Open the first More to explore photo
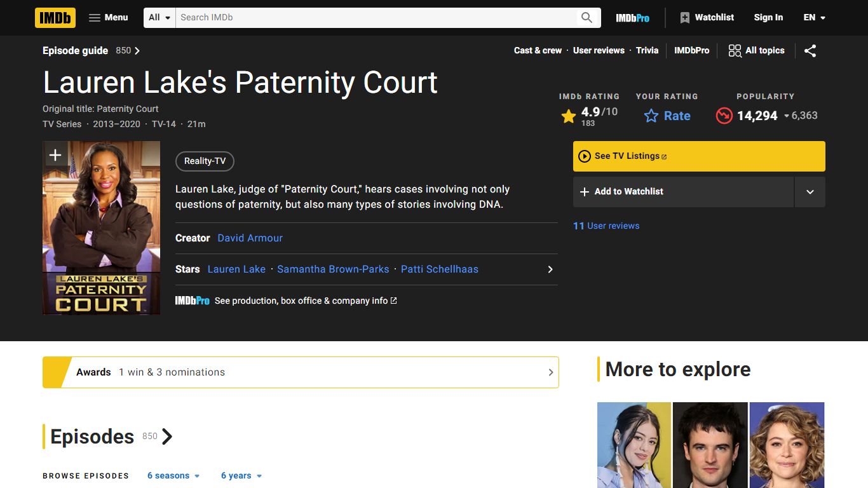This screenshot has height=488, width=868. point(634,445)
